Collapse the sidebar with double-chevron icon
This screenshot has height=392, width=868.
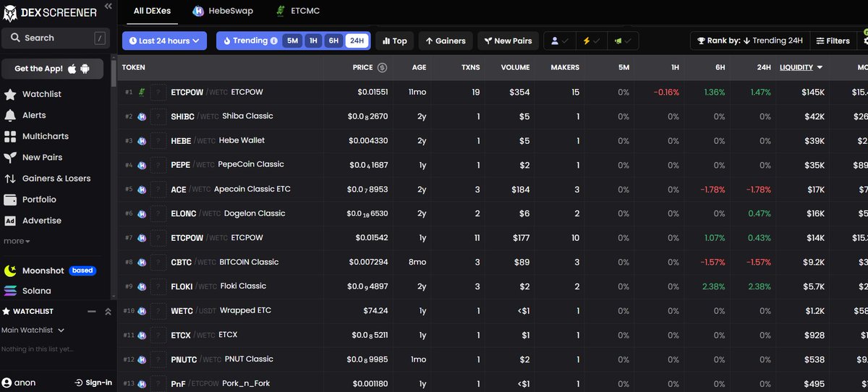[x=108, y=6]
